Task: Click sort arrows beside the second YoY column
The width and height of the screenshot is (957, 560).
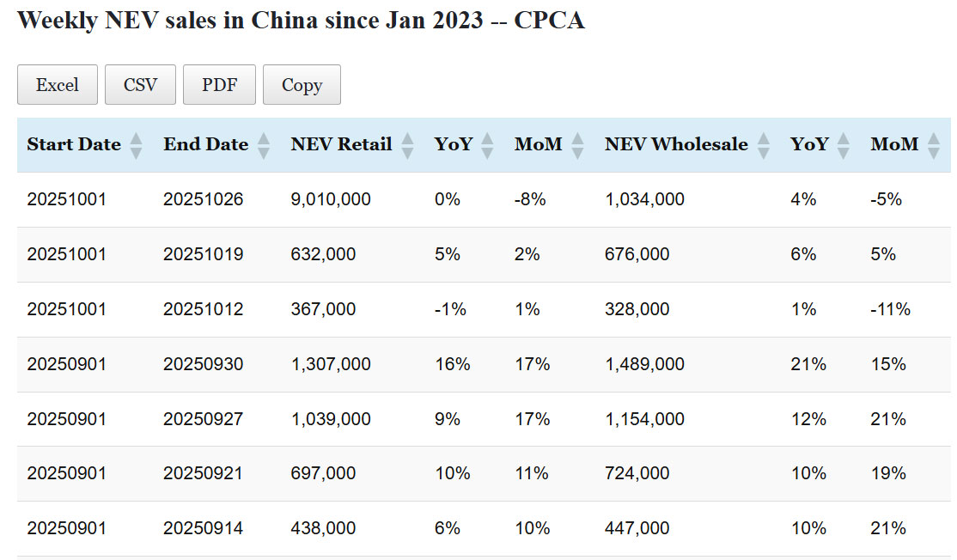Action: pos(844,145)
